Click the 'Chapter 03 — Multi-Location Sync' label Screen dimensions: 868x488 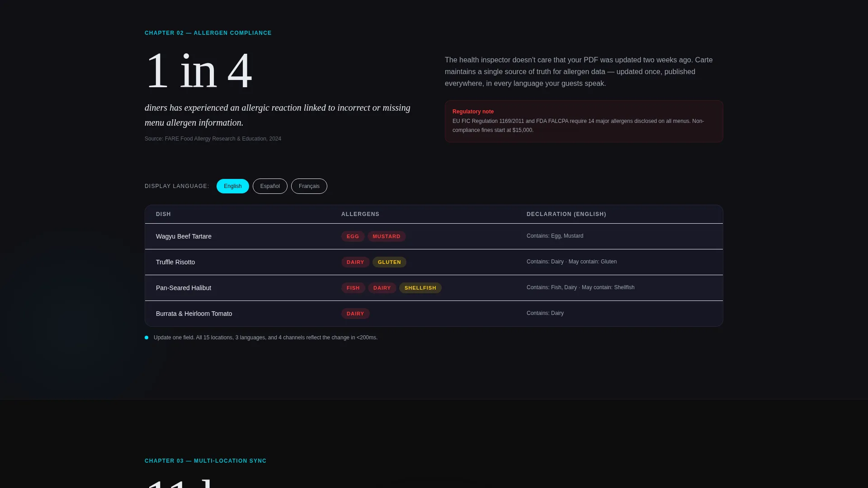pos(205,461)
